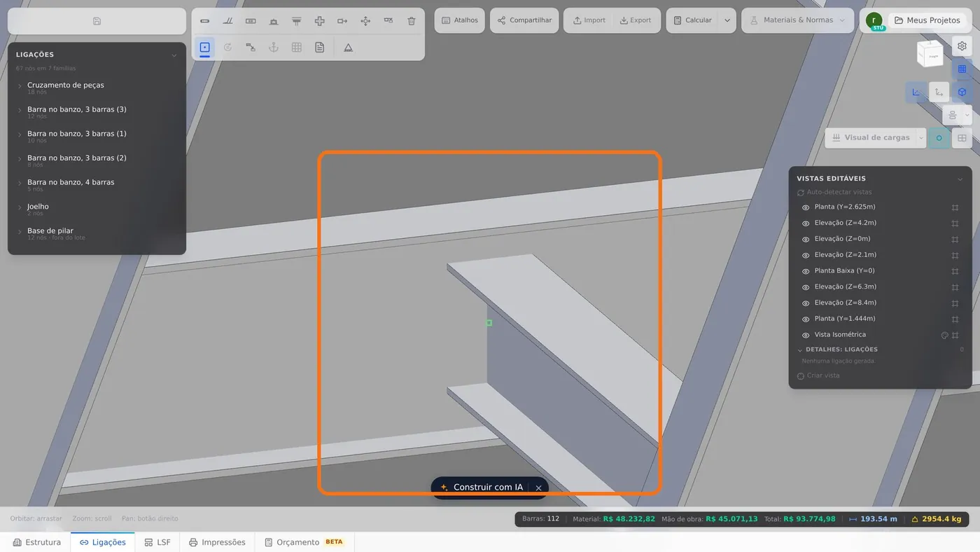Open the settings gear icon
Viewport: 980px width, 552px height.
pyautogui.click(x=962, y=46)
